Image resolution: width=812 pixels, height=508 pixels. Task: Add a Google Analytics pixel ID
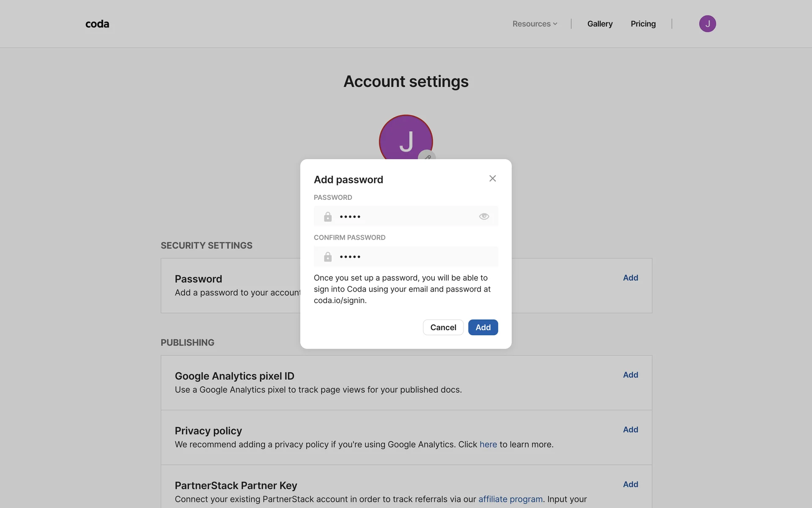click(630, 375)
